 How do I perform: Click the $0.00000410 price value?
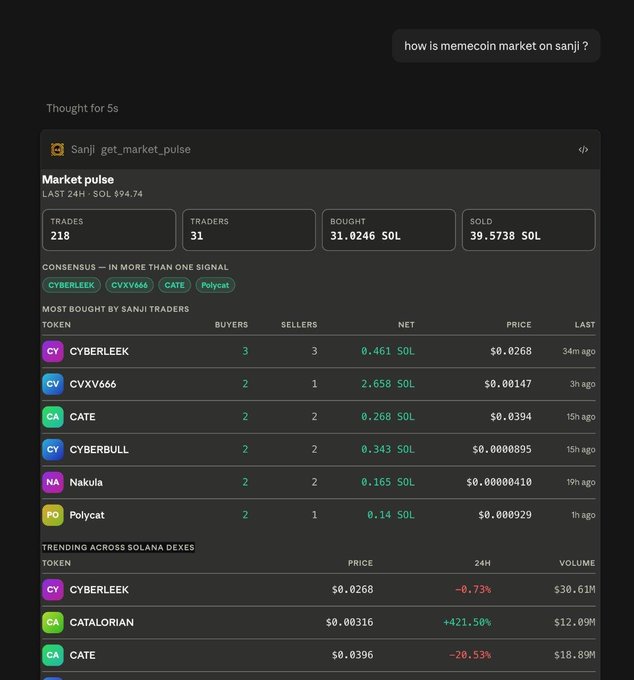[x=499, y=482]
